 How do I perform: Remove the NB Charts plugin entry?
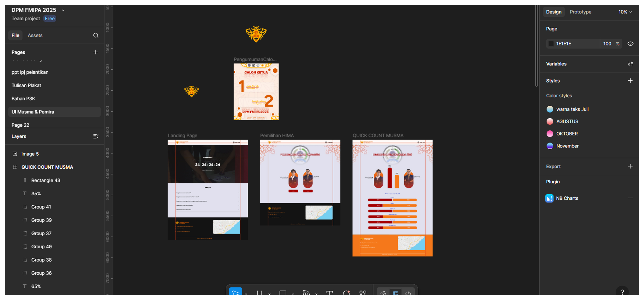click(x=630, y=198)
